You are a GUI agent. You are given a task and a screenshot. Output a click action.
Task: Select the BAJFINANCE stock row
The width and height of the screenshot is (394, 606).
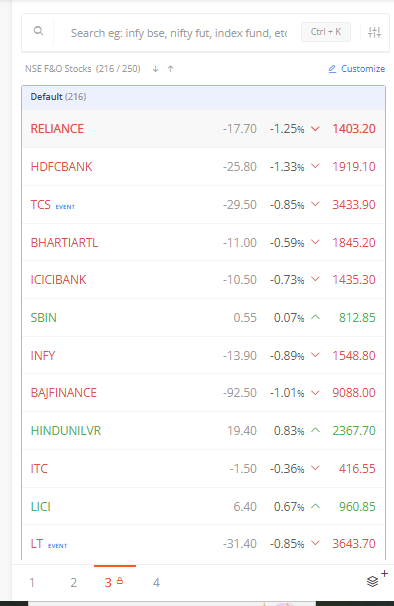[203, 393]
